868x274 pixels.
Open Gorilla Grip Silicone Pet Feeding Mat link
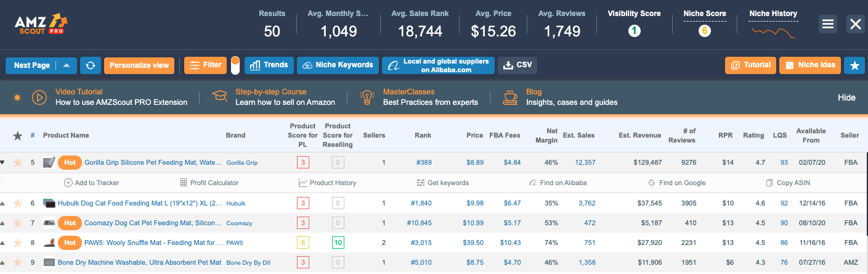153,162
